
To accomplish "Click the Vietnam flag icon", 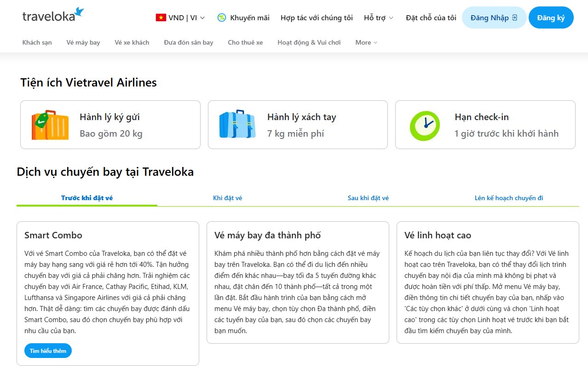I will pos(161,18).
